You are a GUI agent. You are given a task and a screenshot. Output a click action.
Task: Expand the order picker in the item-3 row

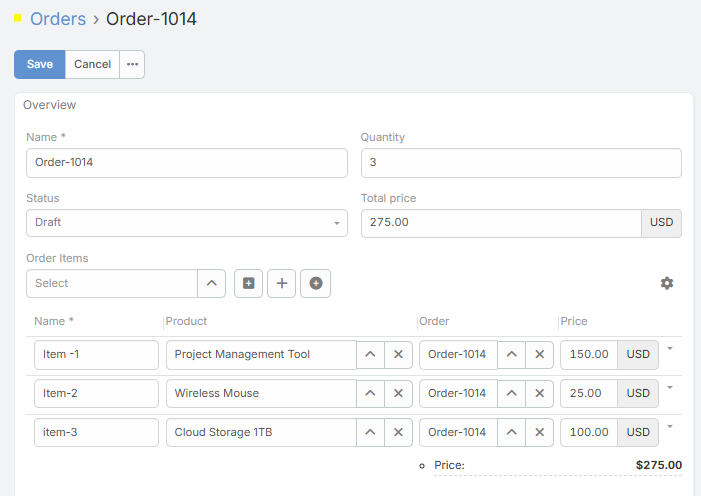[511, 433]
